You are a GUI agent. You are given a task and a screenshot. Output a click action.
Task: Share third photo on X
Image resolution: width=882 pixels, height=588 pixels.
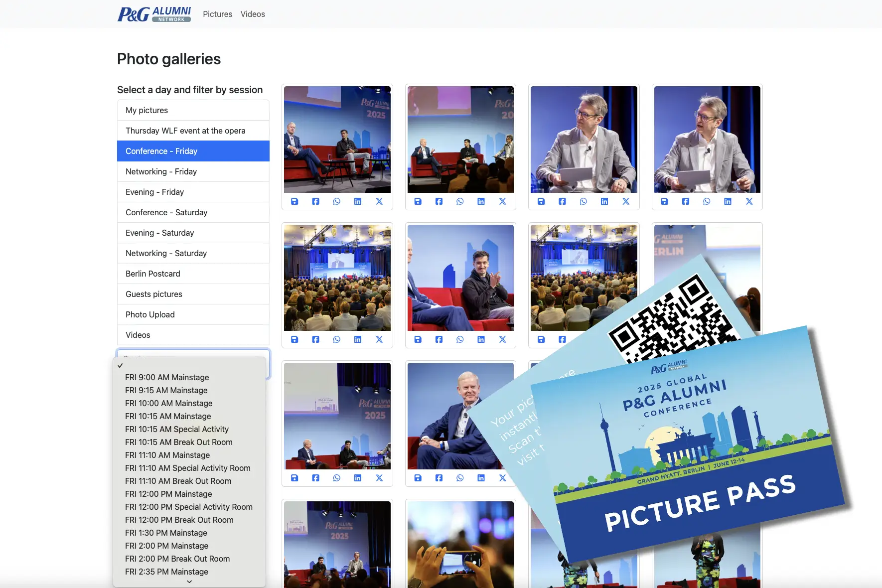click(x=626, y=201)
